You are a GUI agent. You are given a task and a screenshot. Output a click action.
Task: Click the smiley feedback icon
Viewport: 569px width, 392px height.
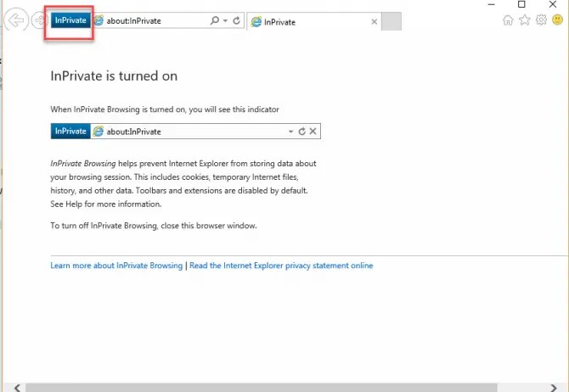pos(557,20)
